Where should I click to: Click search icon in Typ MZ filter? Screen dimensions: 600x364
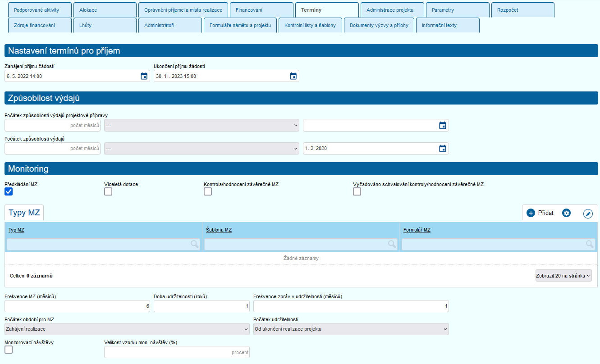coord(194,244)
